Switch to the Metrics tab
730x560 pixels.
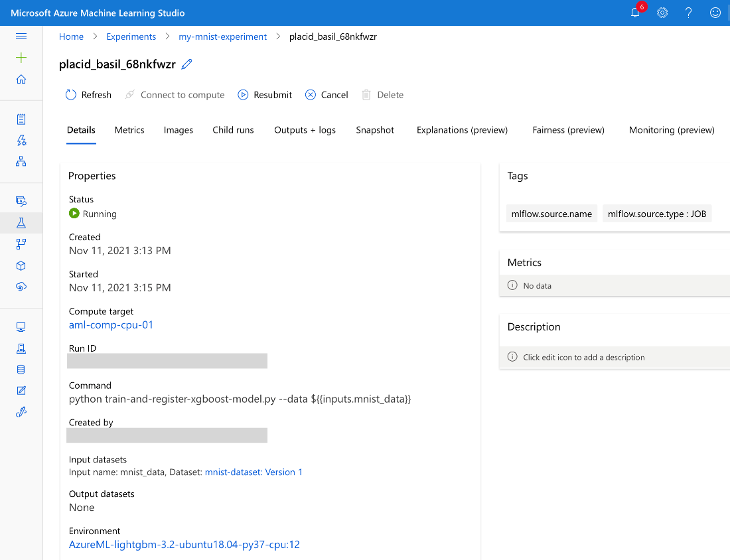[x=129, y=130]
